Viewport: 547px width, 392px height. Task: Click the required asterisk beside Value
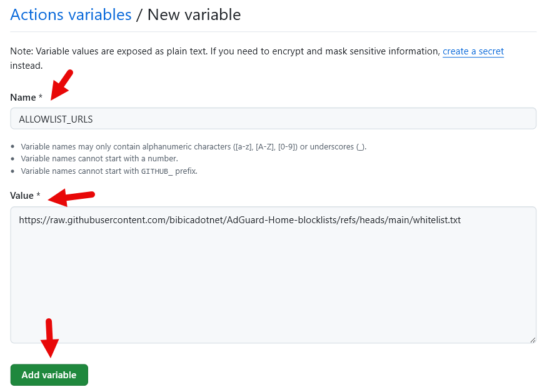[38, 196]
